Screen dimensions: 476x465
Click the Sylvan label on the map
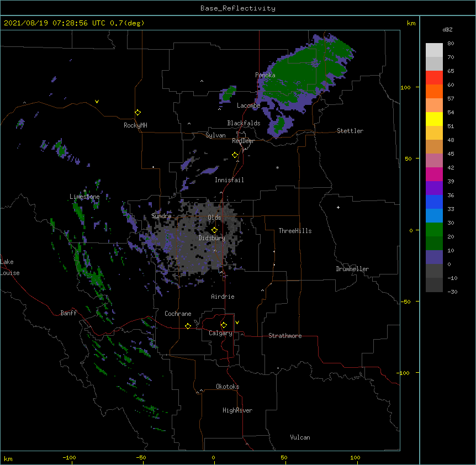point(215,135)
